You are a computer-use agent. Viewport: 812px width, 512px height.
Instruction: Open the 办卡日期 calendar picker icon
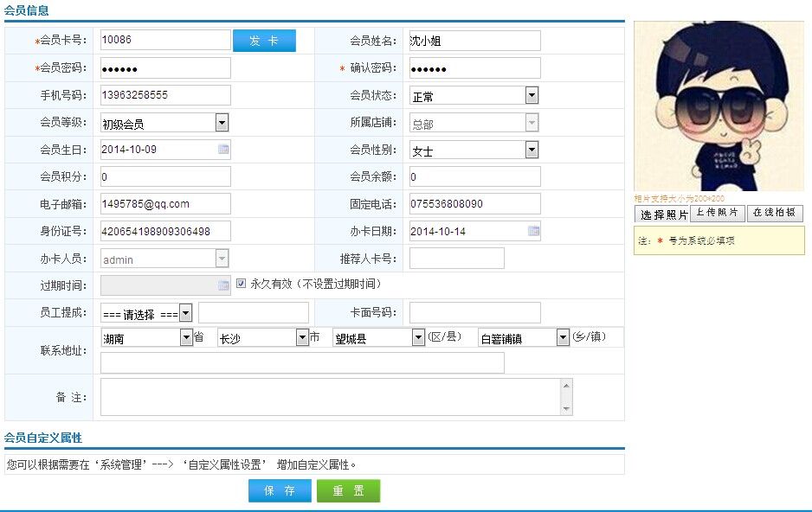coord(533,231)
